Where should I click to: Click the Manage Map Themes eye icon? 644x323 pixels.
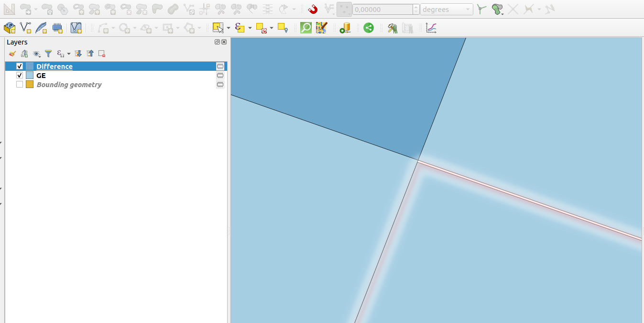pos(36,54)
